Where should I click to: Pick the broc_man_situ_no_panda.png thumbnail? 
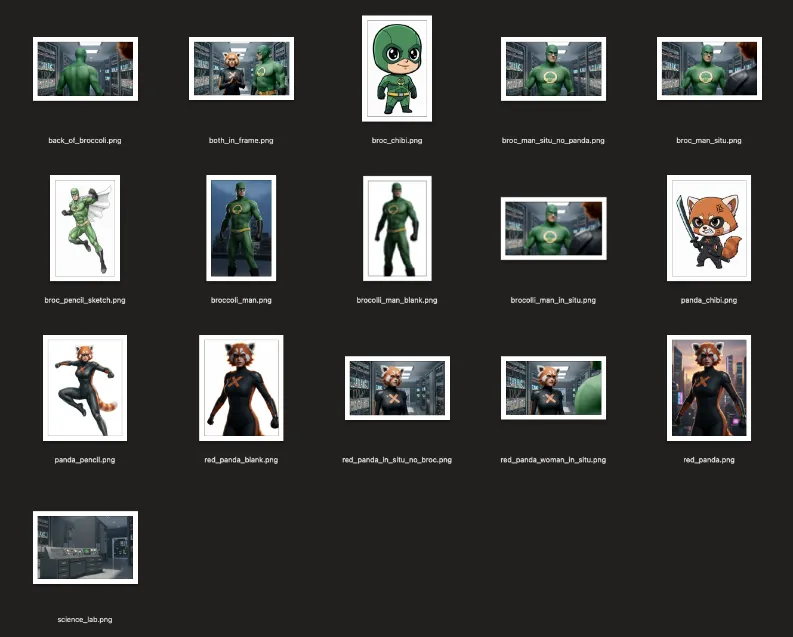[x=553, y=69]
